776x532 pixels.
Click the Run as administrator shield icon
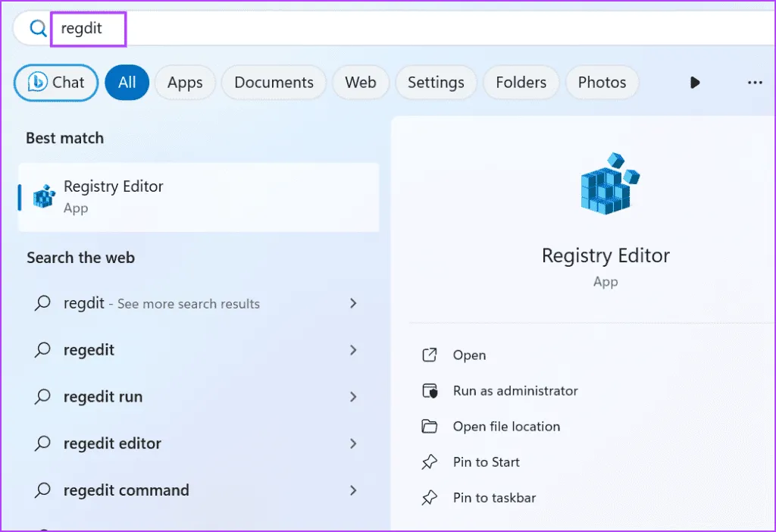point(430,391)
